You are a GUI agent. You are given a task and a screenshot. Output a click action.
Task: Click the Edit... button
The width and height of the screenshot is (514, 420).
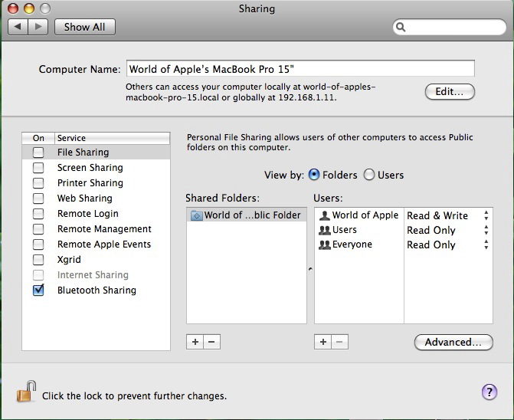[x=450, y=91]
